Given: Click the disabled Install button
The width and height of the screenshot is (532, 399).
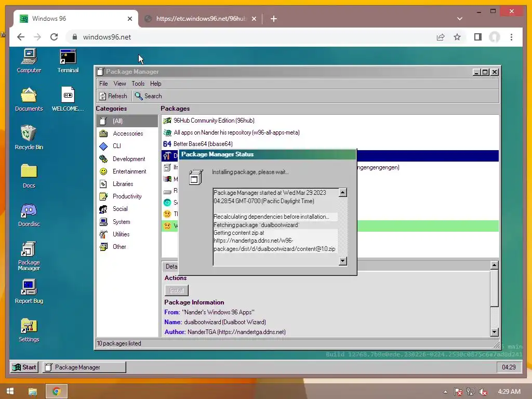Looking at the screenshot, I should (x=177, y=290).
